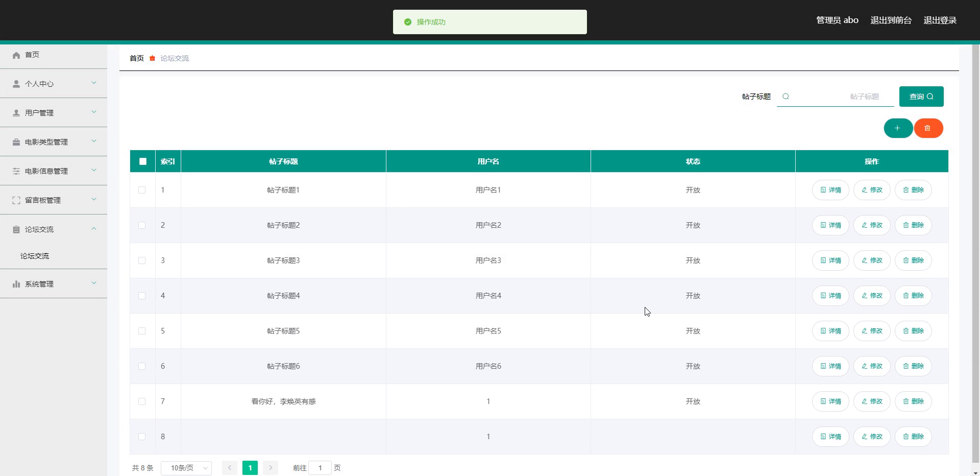The image size is (980, 476).
Task: Open 电影信息管理 sidebar menu
Action: point(54,171)
